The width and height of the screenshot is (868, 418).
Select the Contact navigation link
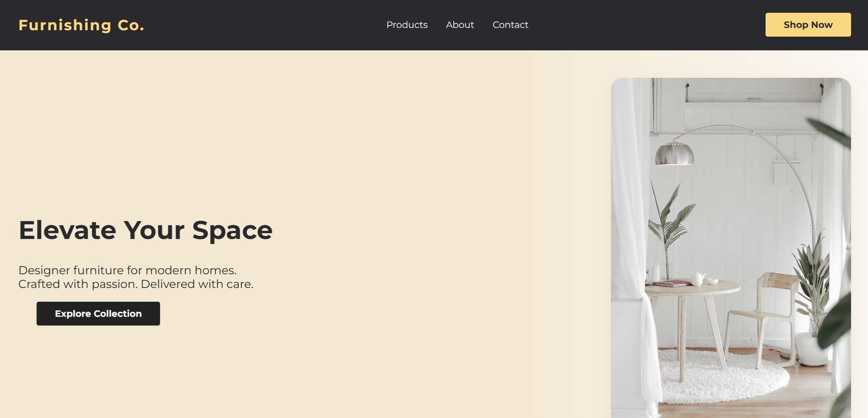coord(510,25)
